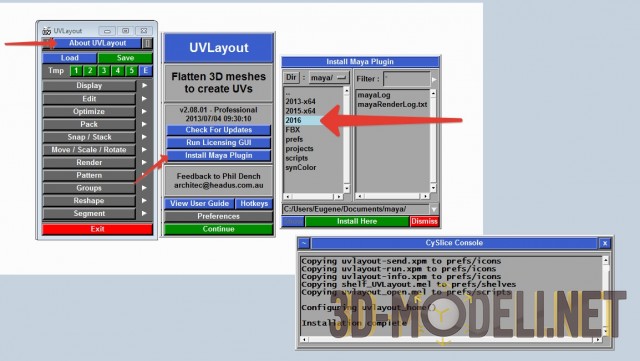Open the Display panel
The width and height of the screenshot is (640, 361).
[89, 86]
